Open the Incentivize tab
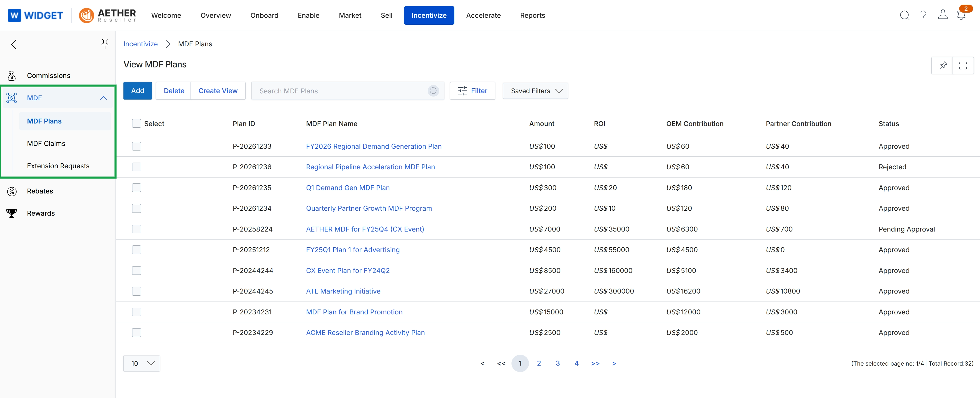Image resolution: width=980 pixels, height=398 pixels. (x=429, y=15)
